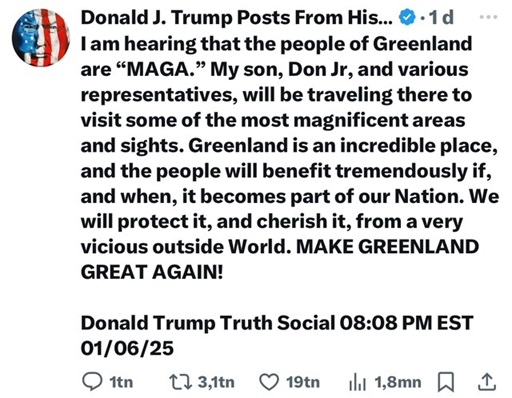View analytics via the bar chart icon
The image size is (512, 398).
[x=357, y=383]
